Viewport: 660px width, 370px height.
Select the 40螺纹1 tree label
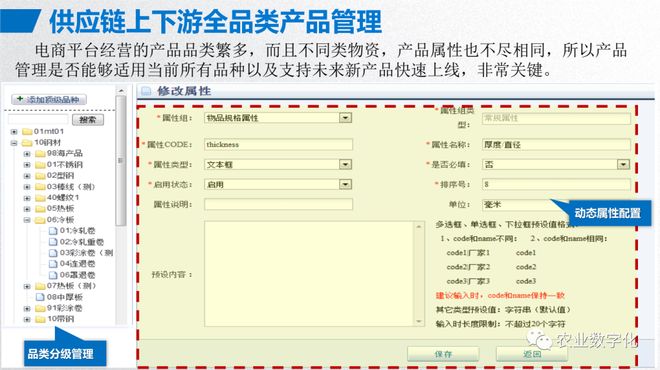coord(63,197)
